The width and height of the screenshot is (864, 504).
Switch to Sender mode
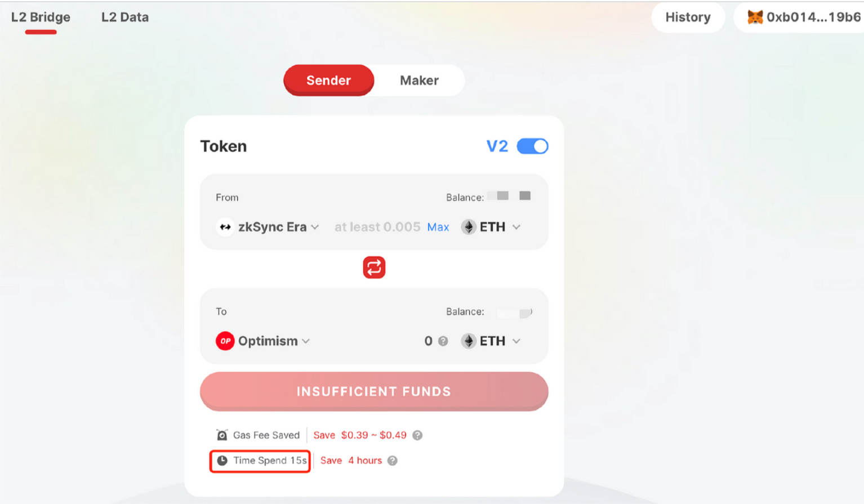[329, 80]
